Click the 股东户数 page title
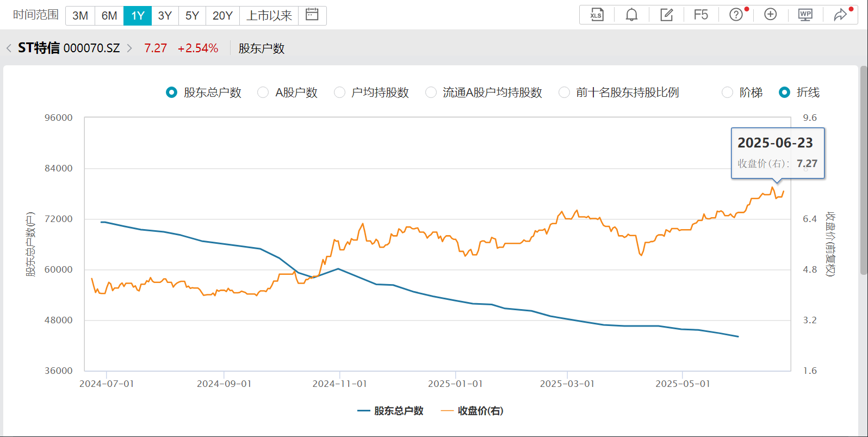This screenshot has height=437, width=868. pos(262,48)
